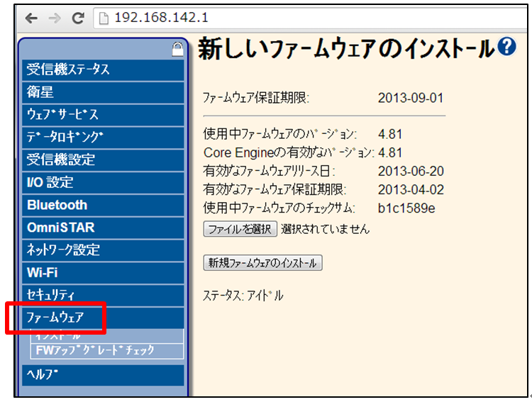This screenshot has width=532, height=402.
Task: Click the blue help question mark icon
Action: [x=506, y=48]
